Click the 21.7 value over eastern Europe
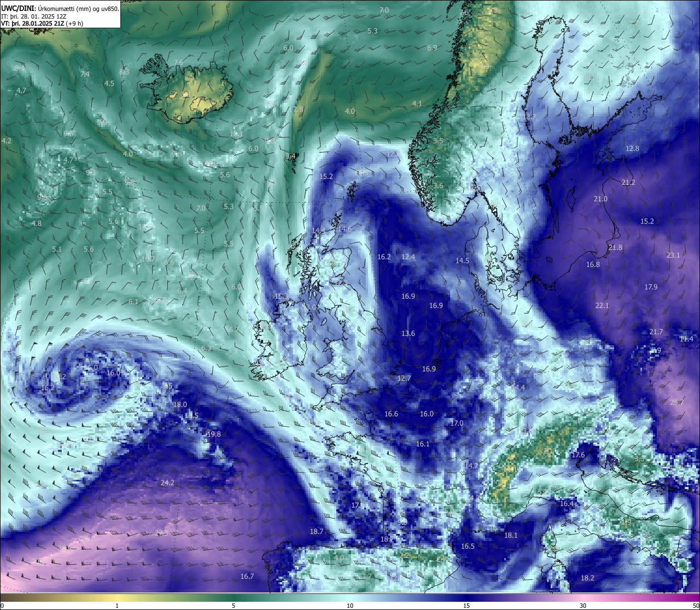The image size is (700, 610). (x=656, y=332)
